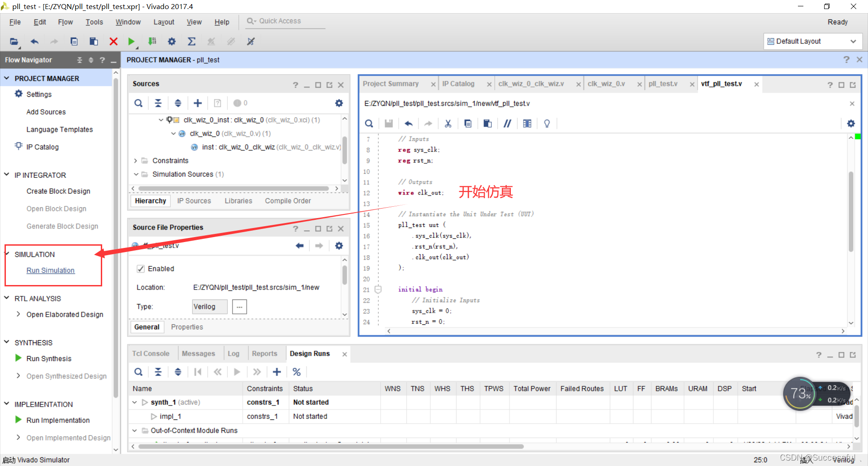The image size is (868, 466).
Task: Open Sources panel settings gear
Action: [339, 103]
